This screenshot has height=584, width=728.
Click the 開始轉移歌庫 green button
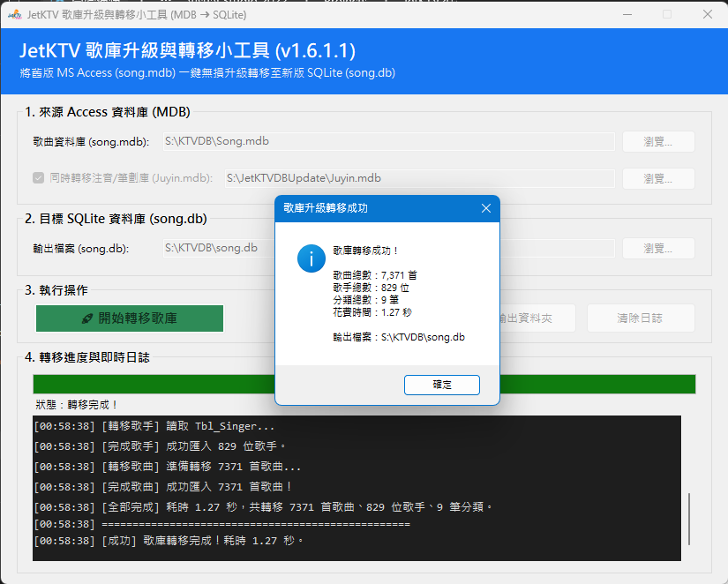pos(130,318)
